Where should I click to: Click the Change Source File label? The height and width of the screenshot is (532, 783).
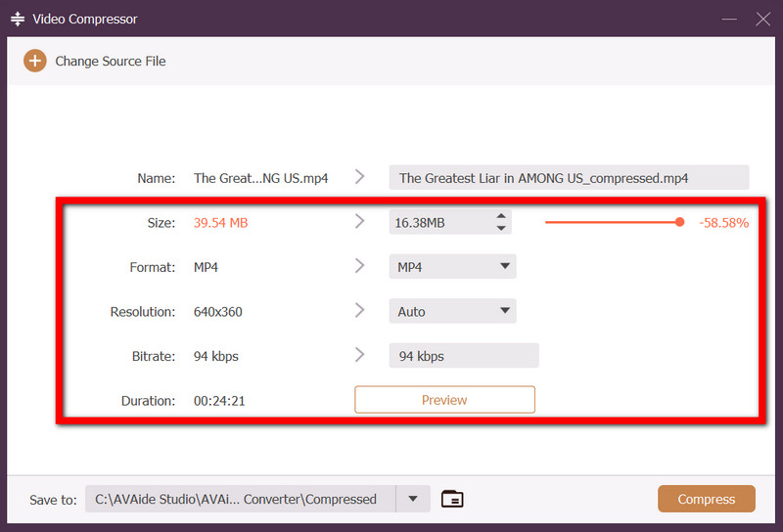(x=110, y=61)
